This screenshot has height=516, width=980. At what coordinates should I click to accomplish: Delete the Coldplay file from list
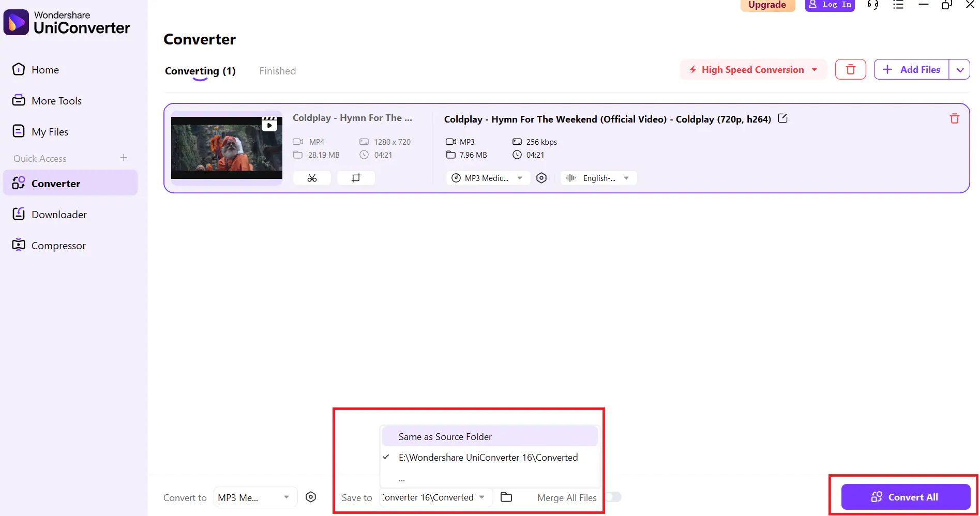pos(955,118)
